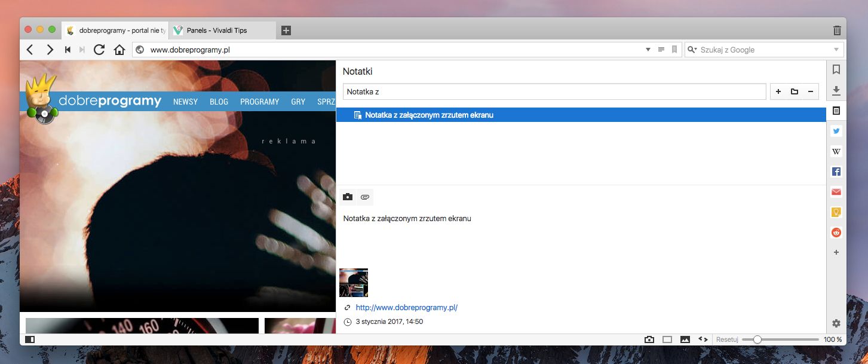
Task: Go back with the back arrow
Action: 30,50
